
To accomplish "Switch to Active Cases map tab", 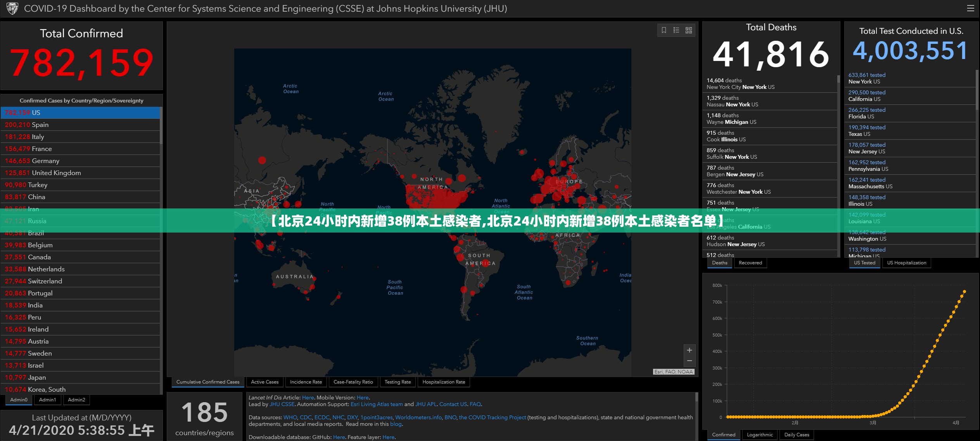I will [x=265, y=382].
